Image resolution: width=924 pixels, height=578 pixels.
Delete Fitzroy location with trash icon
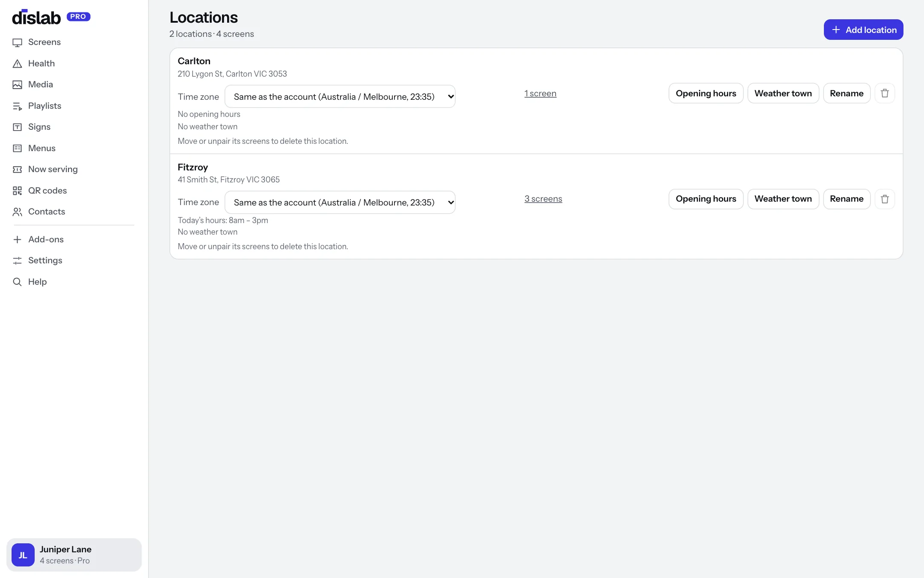(885, 199)
